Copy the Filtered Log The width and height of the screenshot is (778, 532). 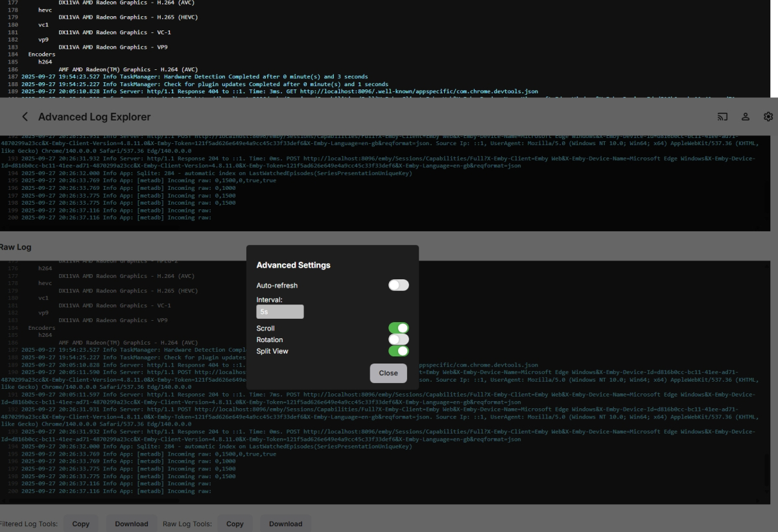[x=80, y=524]
